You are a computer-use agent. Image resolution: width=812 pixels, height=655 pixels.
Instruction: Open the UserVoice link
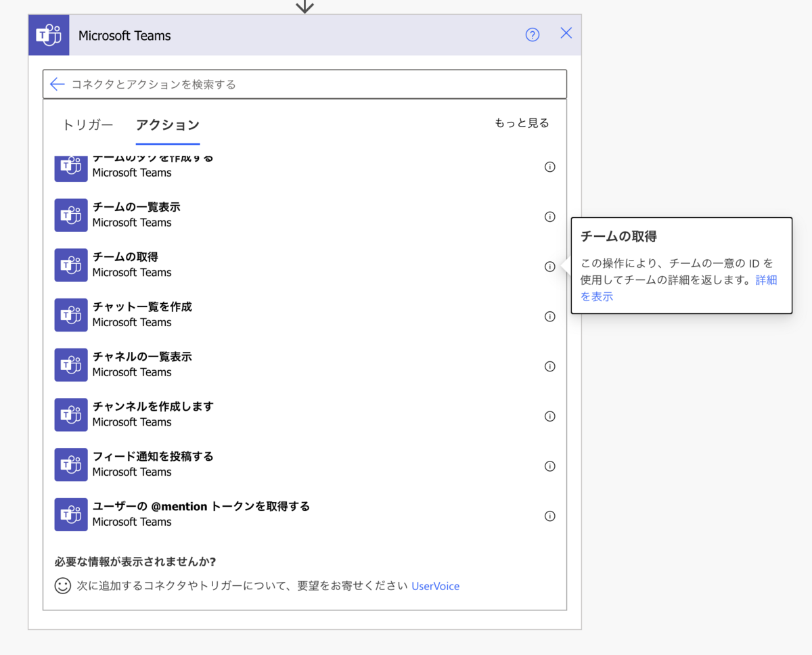click(x=435, y=586)
